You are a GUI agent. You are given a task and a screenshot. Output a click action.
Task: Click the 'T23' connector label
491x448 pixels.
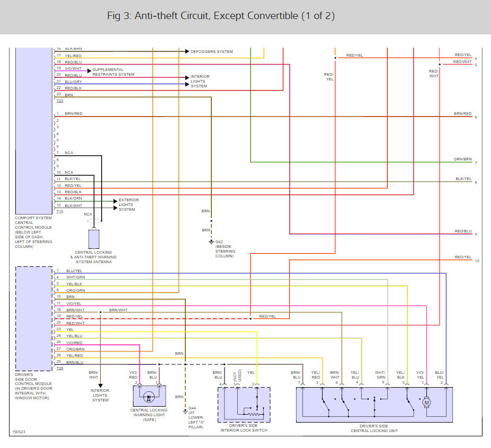tap(60, 101)
